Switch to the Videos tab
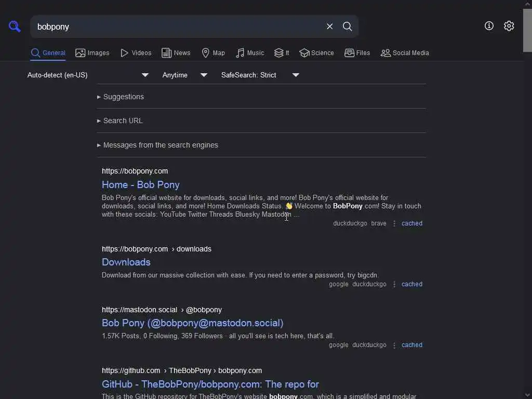This screenshot has height=399, width=532. pos(136,53)
